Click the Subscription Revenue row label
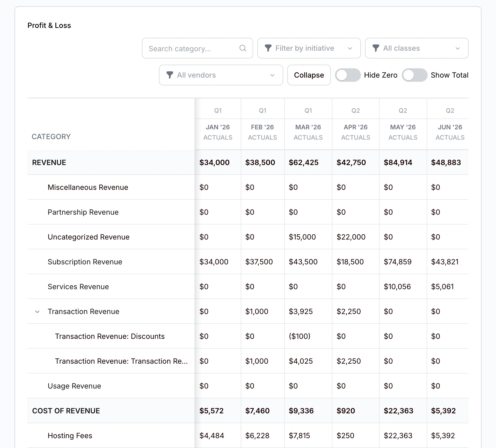This screenshot has width=496, height=448. pos(85,262)
